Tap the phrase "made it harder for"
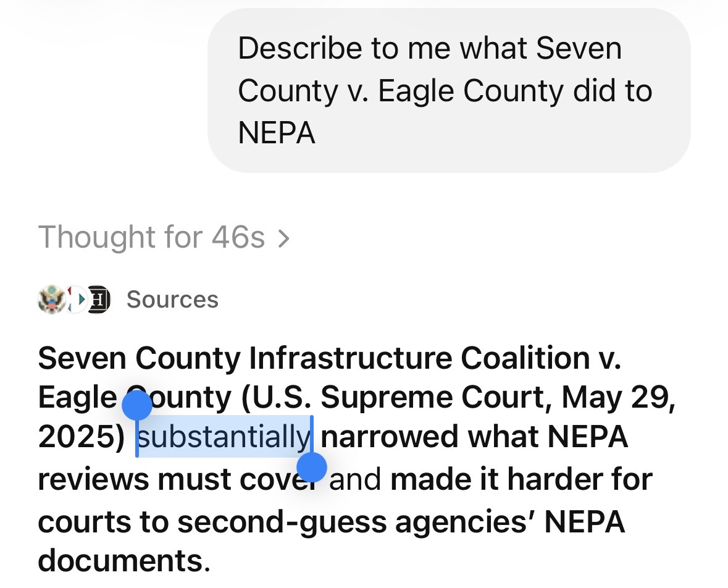This screenshot has width=728, height=588. coord(521,479)
